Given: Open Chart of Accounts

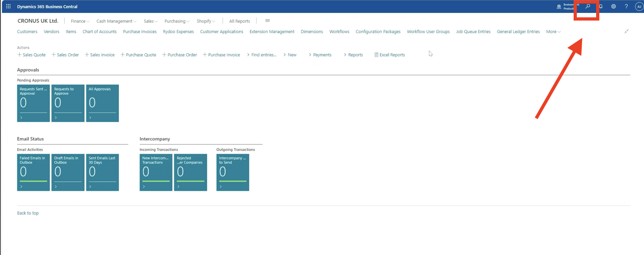Looking at the screenshot, I should [x=100, y=31].
